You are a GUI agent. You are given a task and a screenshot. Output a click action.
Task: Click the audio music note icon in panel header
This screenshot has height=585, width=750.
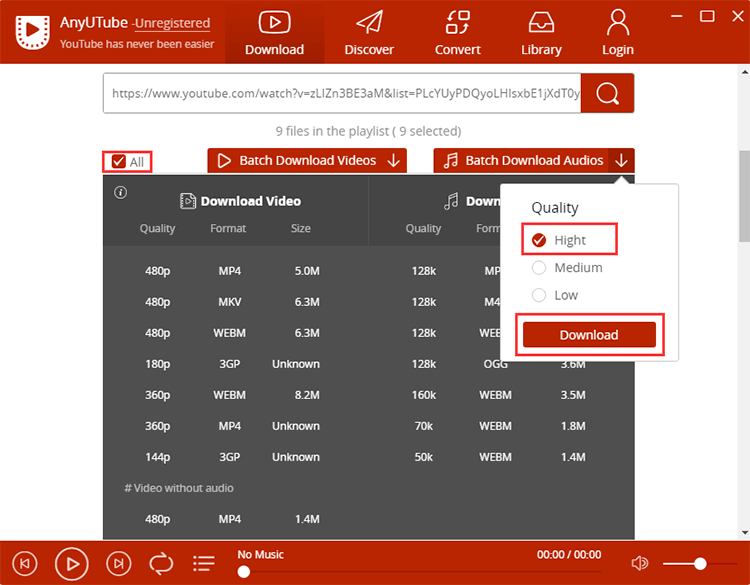tap(451, 201)
